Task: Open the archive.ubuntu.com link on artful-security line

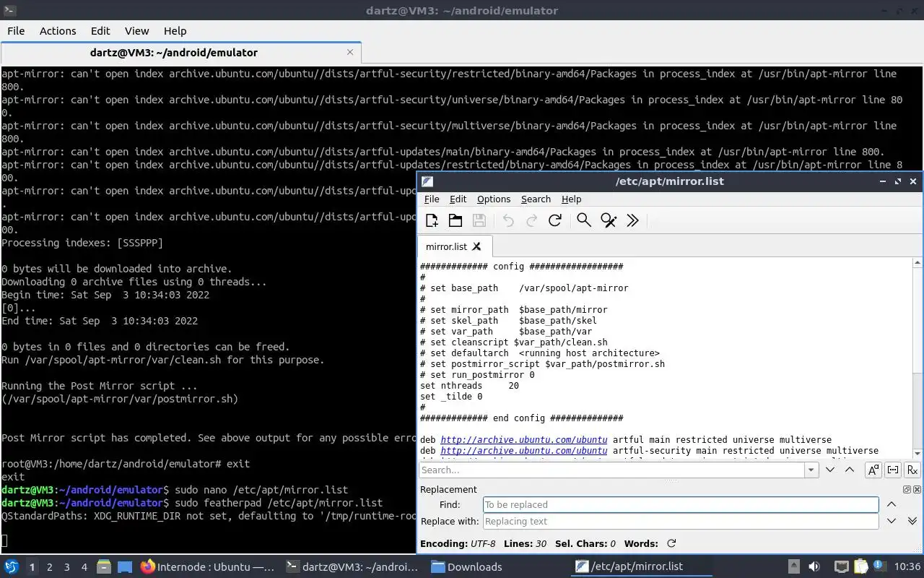Action: (523, 450)
